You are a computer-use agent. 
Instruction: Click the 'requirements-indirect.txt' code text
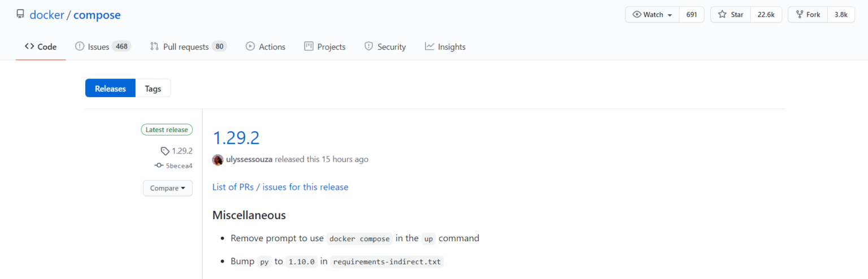387,261
